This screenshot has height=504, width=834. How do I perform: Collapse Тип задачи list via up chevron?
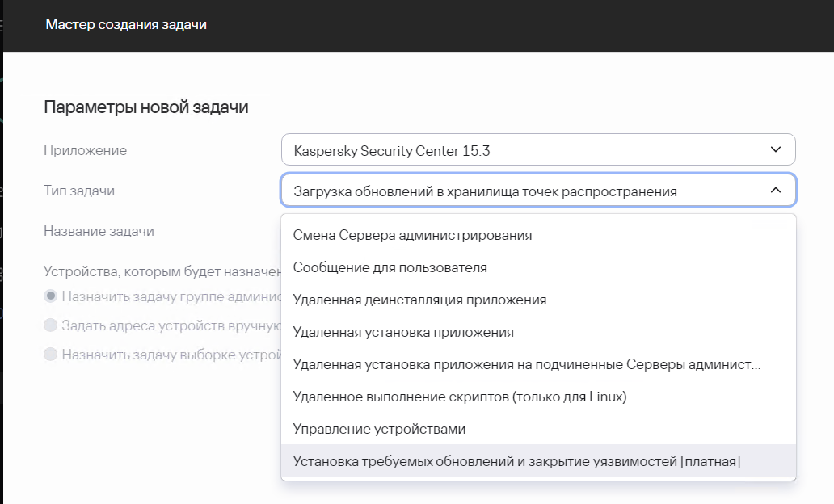[x=776, y=191]
